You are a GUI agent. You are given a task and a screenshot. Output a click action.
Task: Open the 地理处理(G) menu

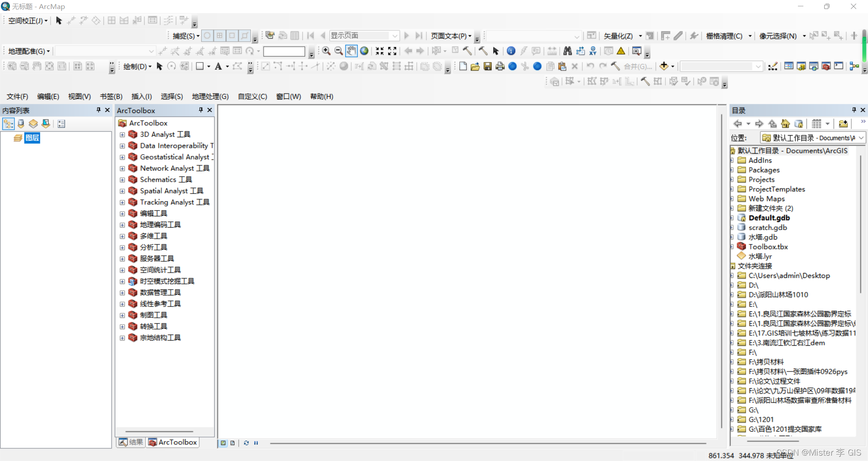tap(210, 96)
